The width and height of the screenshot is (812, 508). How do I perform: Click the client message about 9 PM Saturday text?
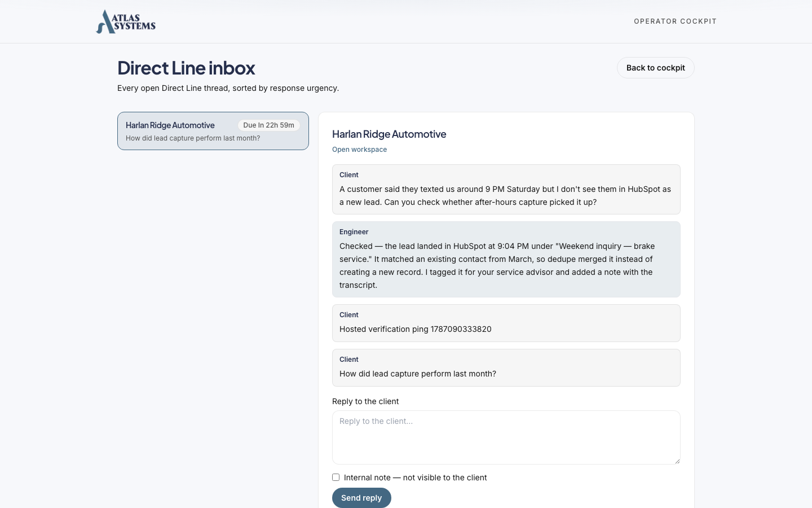pos(506,189)
